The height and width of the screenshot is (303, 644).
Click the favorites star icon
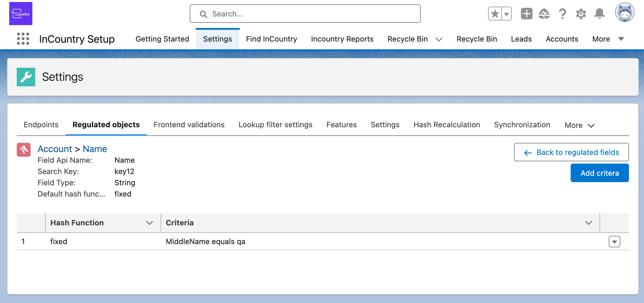click(x=495, y=14)
